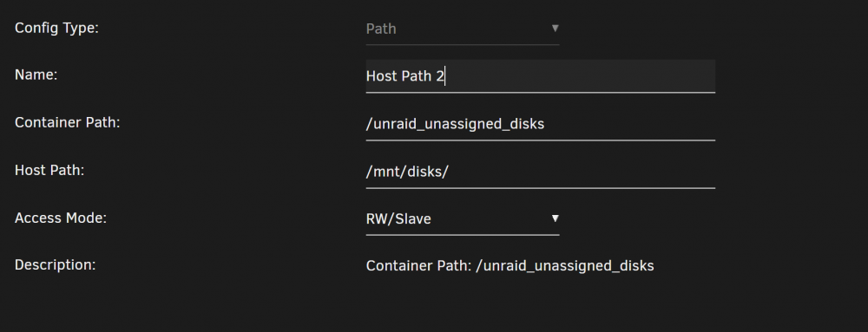Open the Access Mode RW/Slave dropdown
This screenshot has width=868, height=332.
463,218
